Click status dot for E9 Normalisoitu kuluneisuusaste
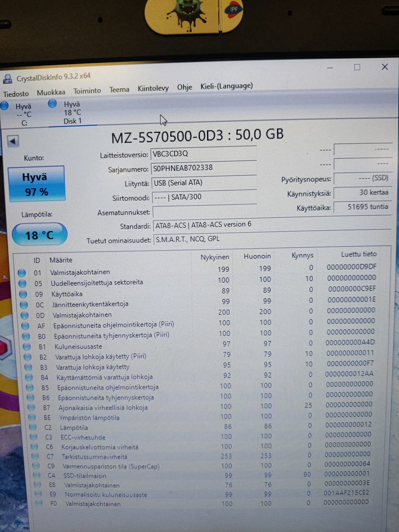The height and width of the screenshot is (532, 399). pyautogui.click(x=38, y=495)
